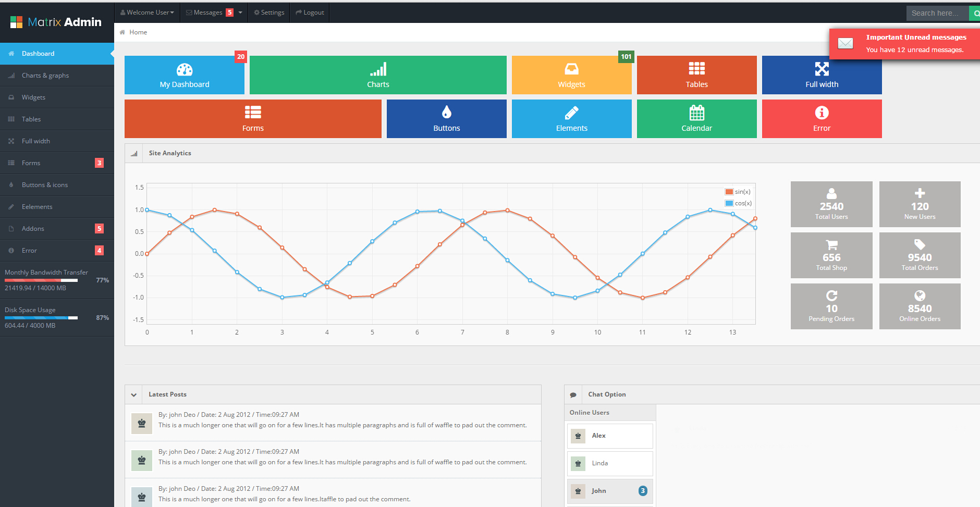Image resolution: width=980 pixels, height=507 pixels.
Task: Click the Disk Space Usage progress bar
Action: point(41,318)
